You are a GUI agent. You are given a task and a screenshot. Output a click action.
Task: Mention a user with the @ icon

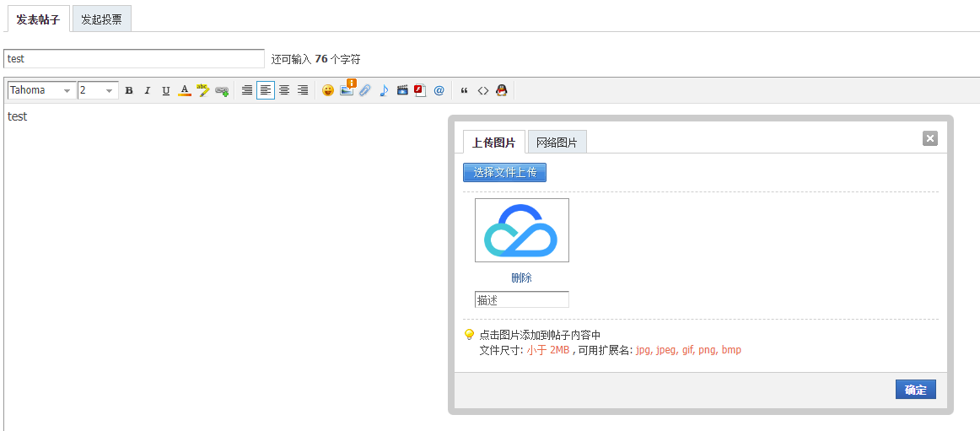[x=439, y=90]
